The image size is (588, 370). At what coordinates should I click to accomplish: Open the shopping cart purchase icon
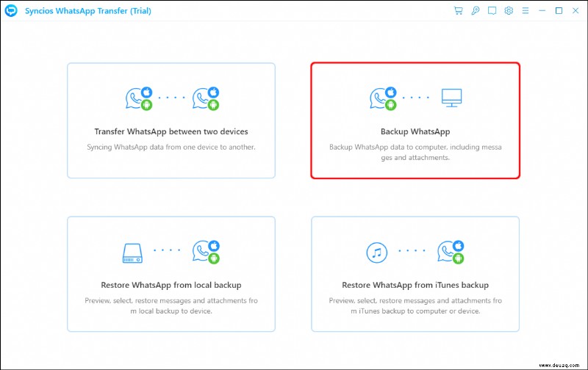[458, 10]
